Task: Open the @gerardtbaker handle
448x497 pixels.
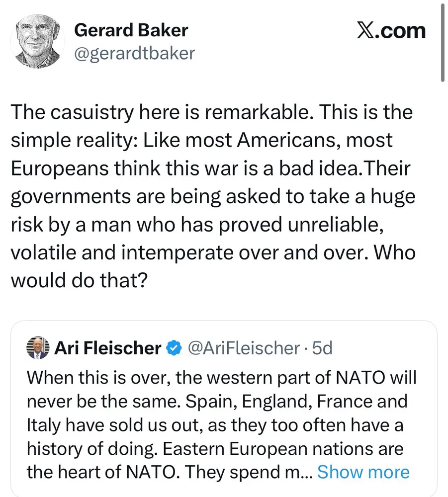Action: point(134,53)
